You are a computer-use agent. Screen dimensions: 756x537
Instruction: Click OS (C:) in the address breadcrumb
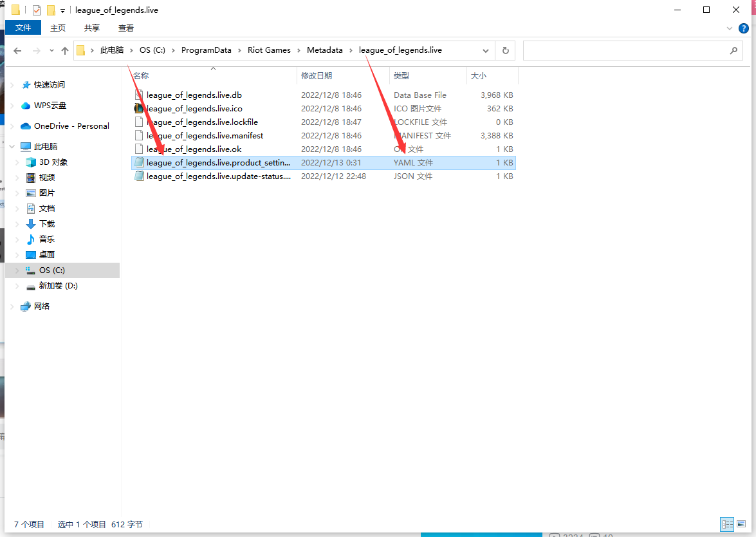click(152, 50)
